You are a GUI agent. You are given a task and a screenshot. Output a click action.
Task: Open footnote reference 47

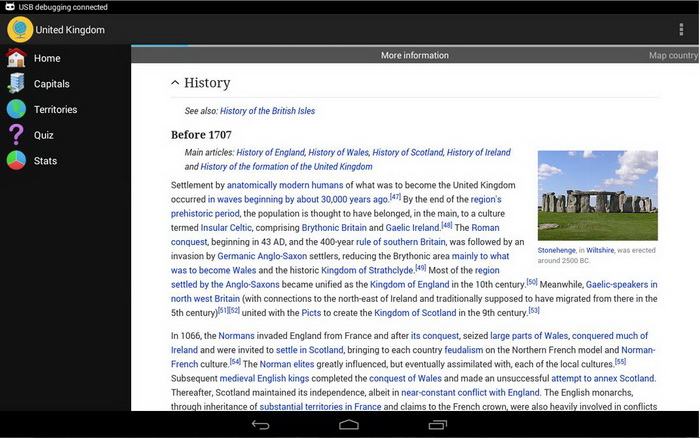pos(396,196)
